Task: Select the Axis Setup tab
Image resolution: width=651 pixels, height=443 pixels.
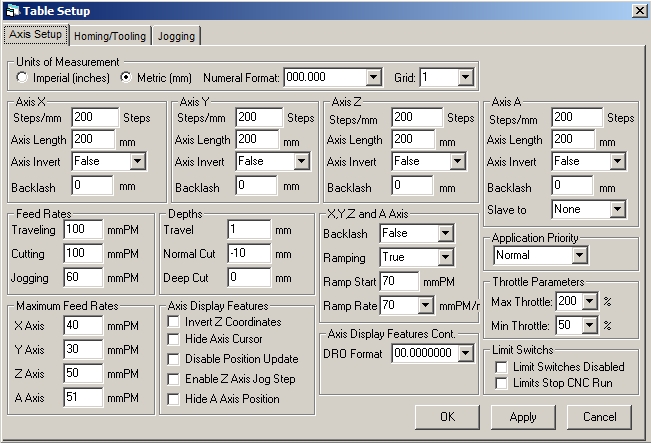Action: 35,34
